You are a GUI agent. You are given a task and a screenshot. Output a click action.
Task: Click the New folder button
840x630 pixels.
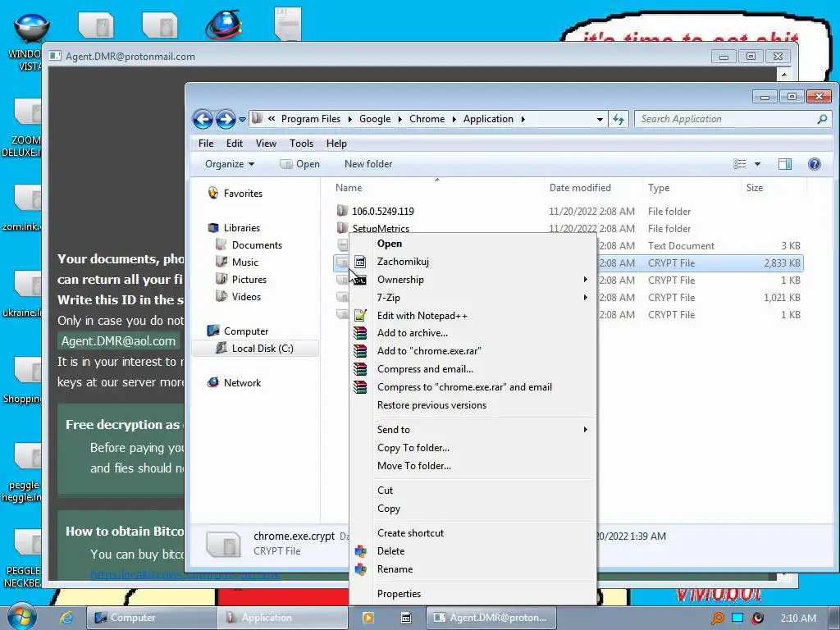tap(368, 164)
